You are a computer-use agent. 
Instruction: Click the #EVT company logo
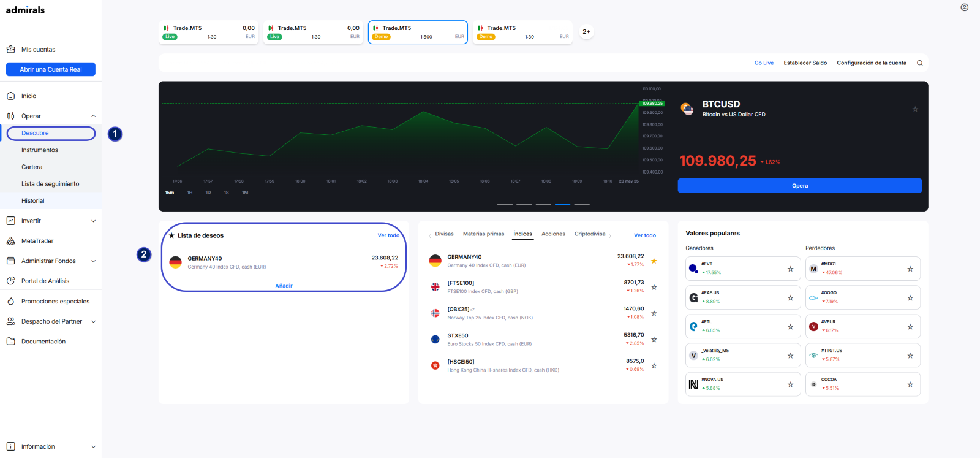[693, 269]
